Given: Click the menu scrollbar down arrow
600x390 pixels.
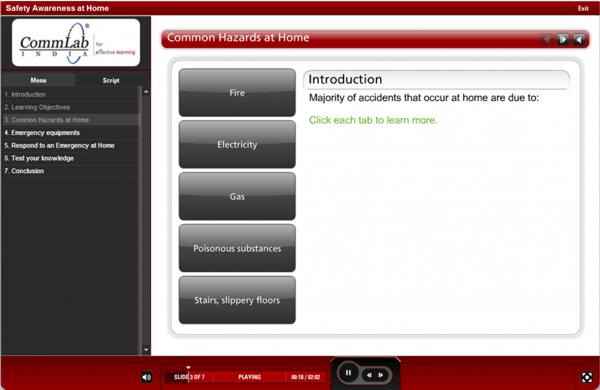Looking at the screenshot, I should 146,349.
